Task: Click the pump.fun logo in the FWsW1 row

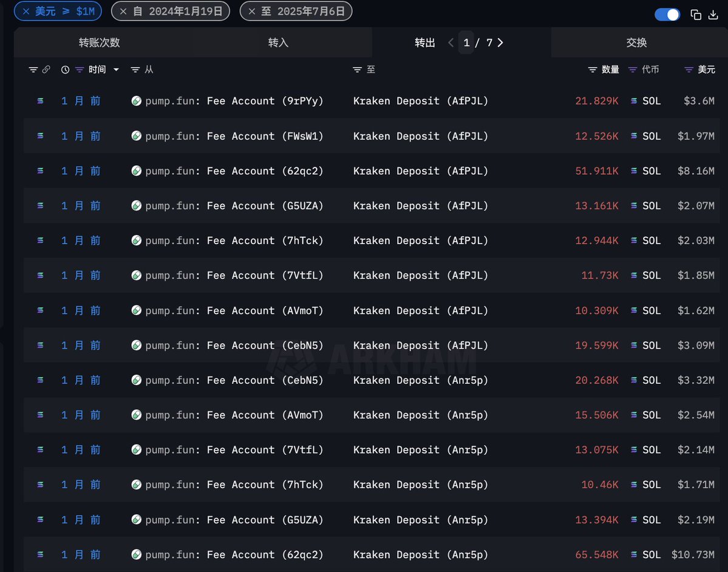Action: click(x=136, y=136)
